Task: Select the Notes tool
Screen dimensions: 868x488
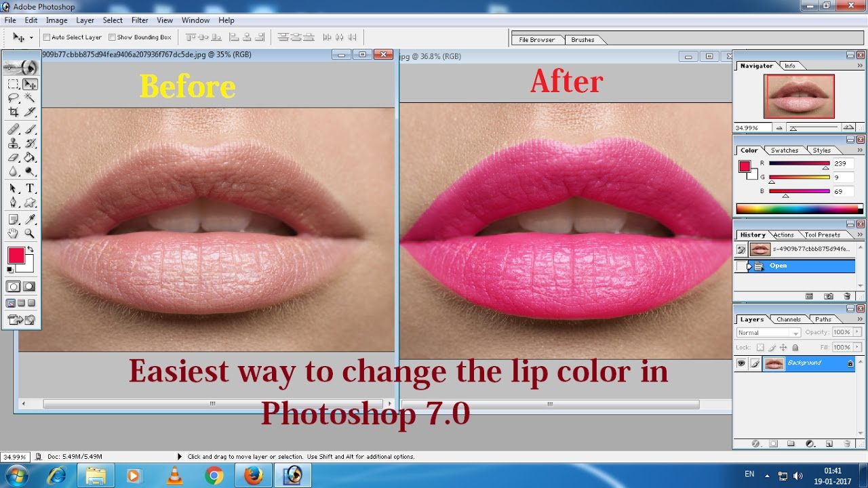Action: click(13, 220)
